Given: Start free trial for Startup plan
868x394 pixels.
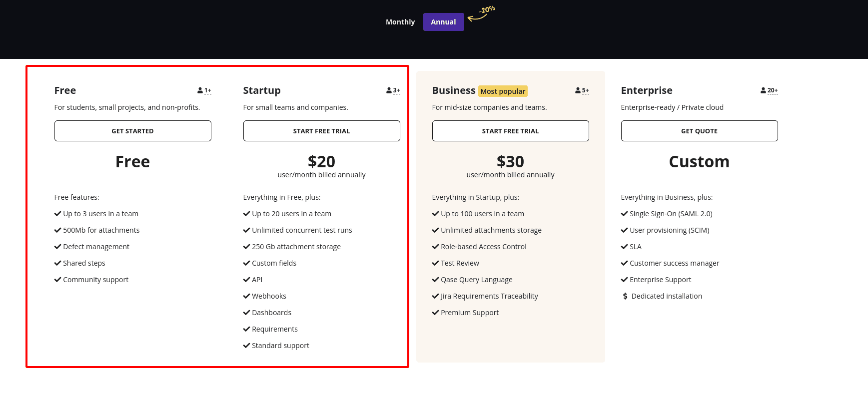Looking at the screenshot, I should (321, 131).
